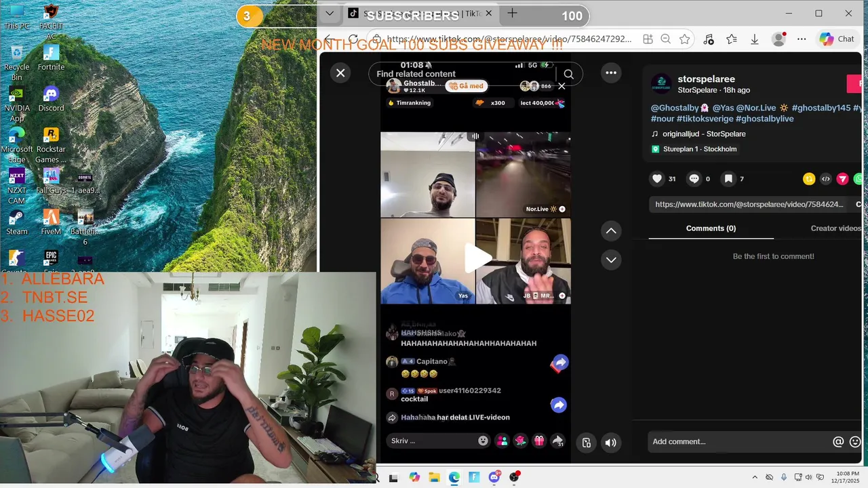The height and width of the screenshot is (488, 868).
Task: Open the FiveM desktop shortcut
Action: tap(51, 222)
